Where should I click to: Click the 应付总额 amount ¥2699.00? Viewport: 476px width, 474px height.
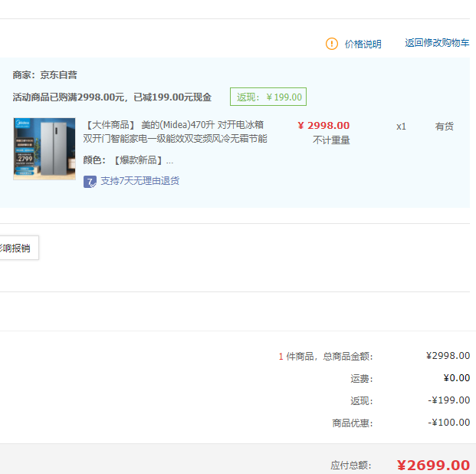coord(433,466)
